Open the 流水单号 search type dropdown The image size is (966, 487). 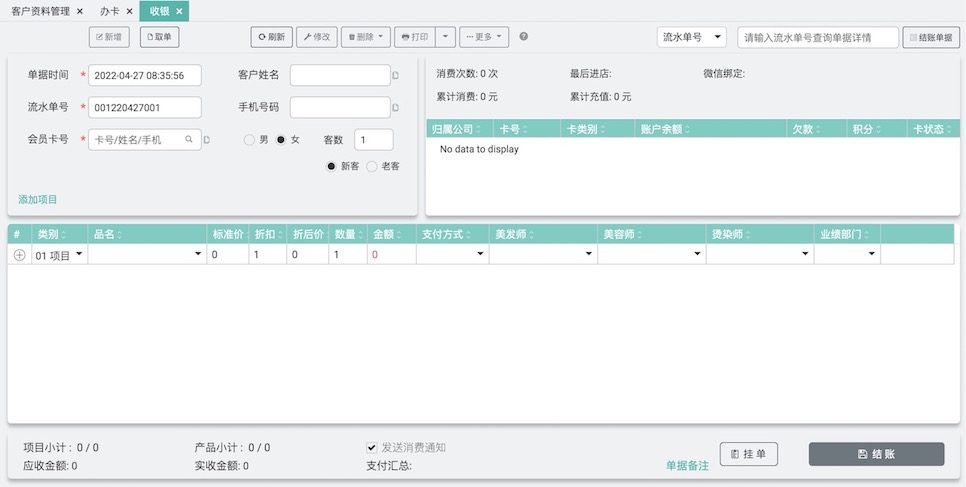tap(692, 37)
